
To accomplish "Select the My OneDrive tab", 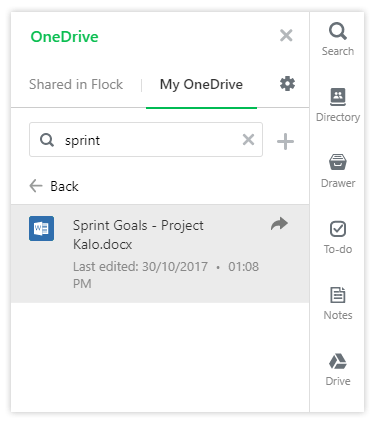I will 201,84.
